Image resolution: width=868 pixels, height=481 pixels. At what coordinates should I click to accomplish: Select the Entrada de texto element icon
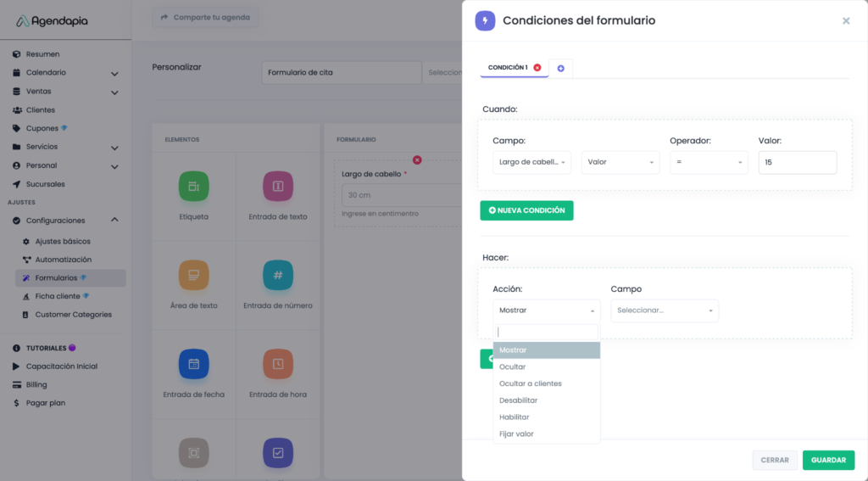point(278,187)
